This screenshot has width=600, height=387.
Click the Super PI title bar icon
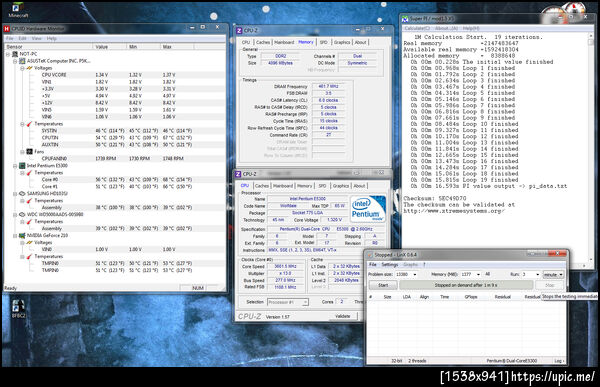(x=405, y=19)
